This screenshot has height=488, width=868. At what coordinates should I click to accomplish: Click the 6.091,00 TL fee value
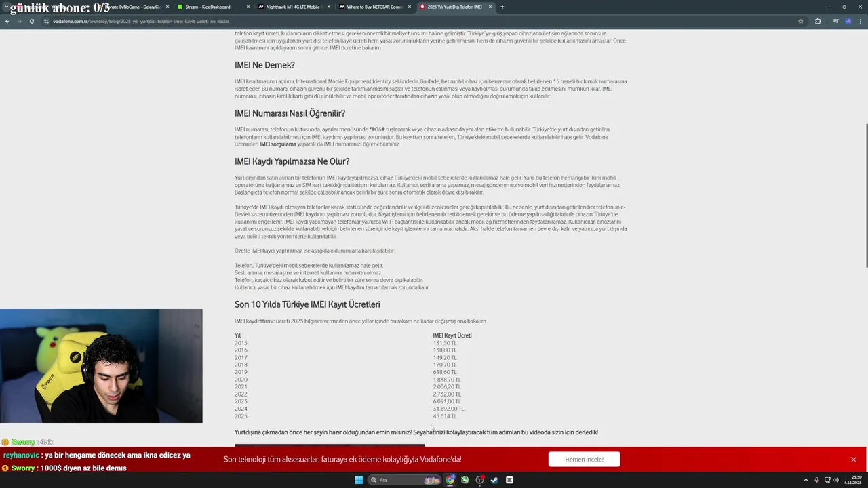(447, 401)
